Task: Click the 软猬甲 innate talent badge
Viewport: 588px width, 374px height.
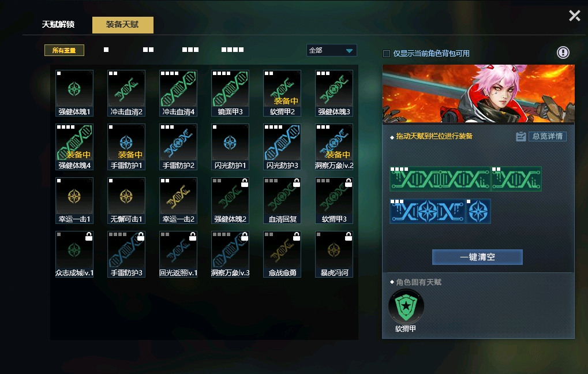Action: pyautogui.click(x=406, y=307)
